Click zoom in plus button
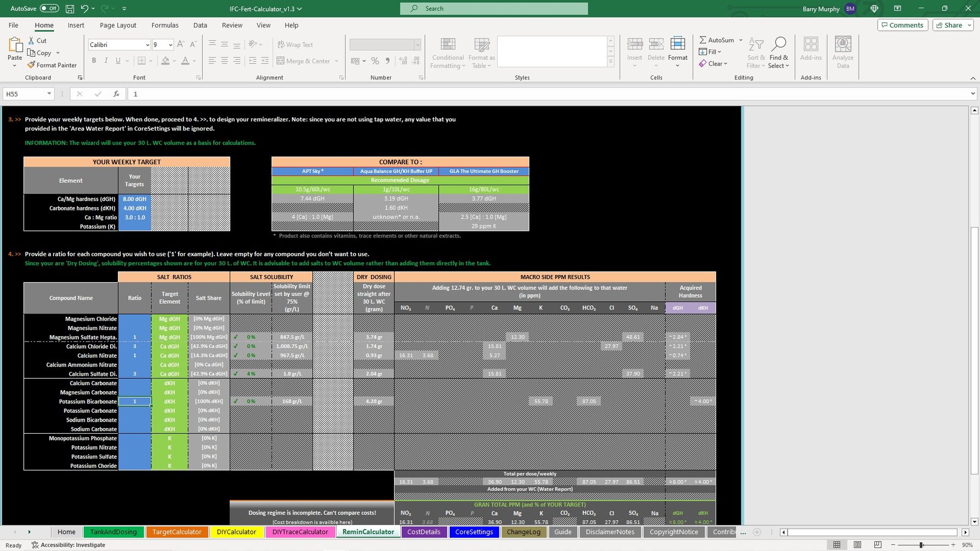The image size is (980, 551). pyautogui.click(x=952, y=545)
